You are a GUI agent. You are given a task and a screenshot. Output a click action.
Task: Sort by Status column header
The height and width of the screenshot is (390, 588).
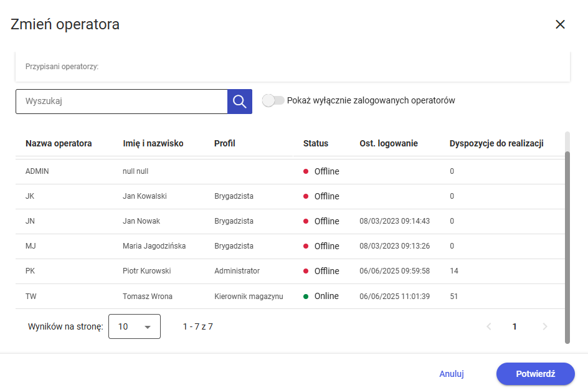tap(315, 143)
